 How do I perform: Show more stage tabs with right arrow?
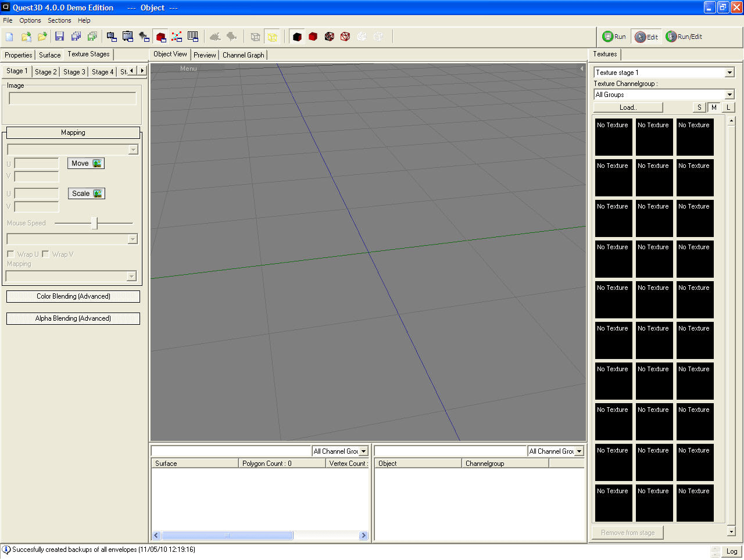(x=142, y=71)
